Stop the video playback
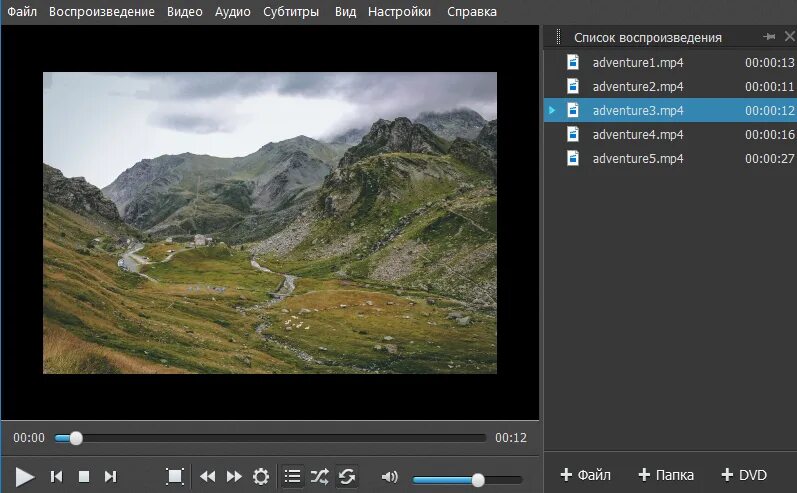 84,476
